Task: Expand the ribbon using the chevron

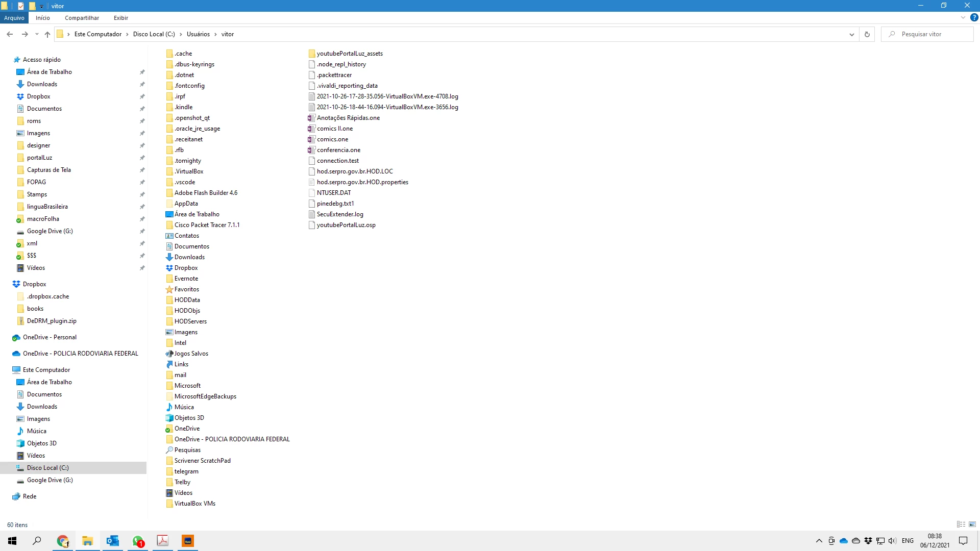Action: (963, 17)
